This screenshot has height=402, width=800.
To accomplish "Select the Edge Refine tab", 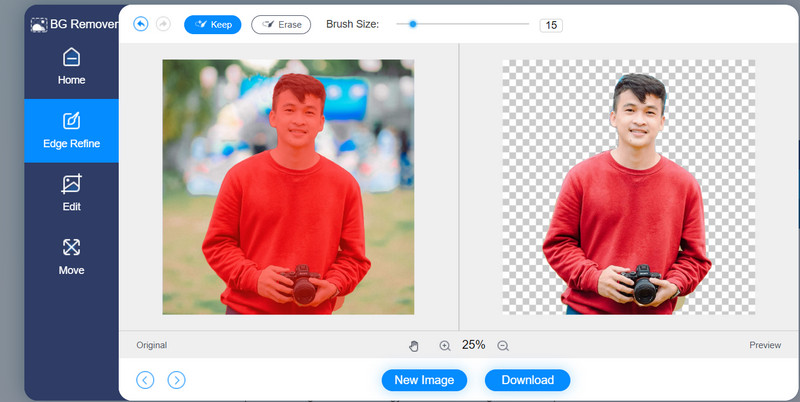I will (x=71, y=131).
